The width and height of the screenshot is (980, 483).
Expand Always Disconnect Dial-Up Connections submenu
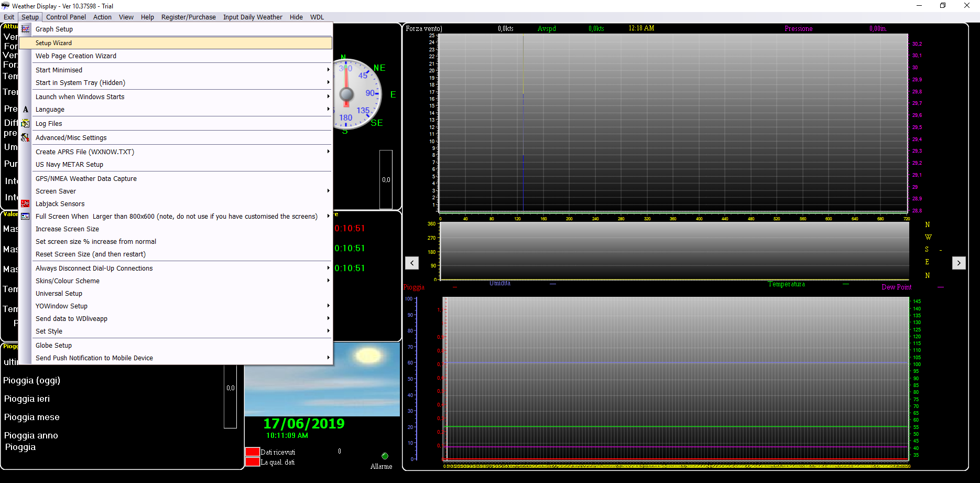[329, 268]
